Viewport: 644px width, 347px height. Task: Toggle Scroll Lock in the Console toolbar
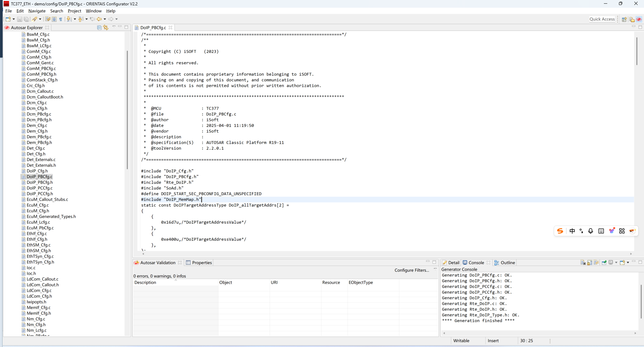[x=590, y=263]
